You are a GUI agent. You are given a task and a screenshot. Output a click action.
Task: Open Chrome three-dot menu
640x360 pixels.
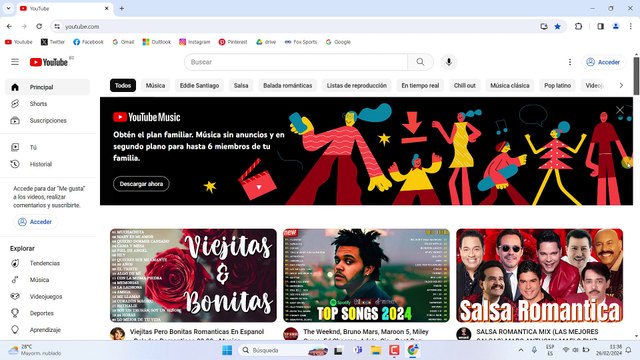(631, 27)
